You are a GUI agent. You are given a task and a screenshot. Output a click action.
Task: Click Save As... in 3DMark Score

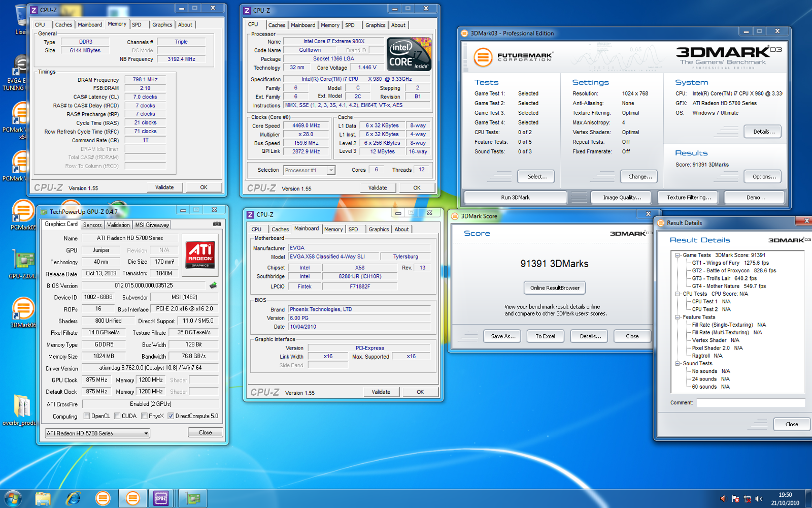(503, 336)
